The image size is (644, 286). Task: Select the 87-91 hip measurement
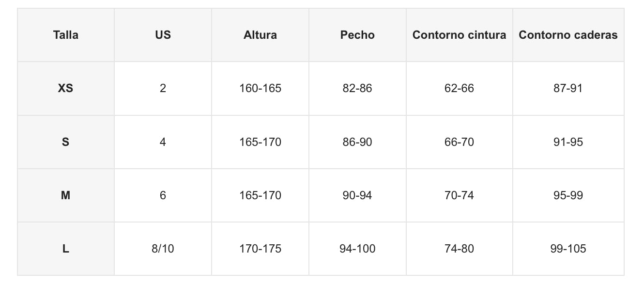pos(568,88)
